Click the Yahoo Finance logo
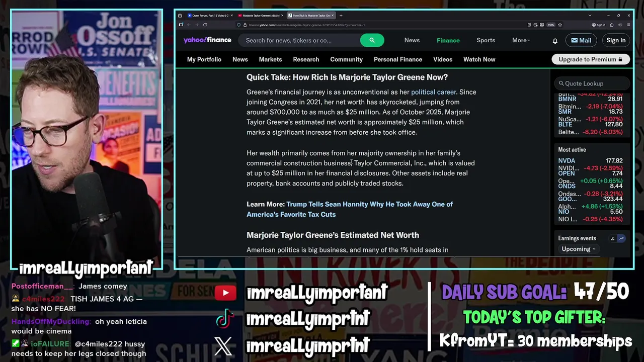The width and height of the screenshot is (644, 362). [x=207, y=40]
